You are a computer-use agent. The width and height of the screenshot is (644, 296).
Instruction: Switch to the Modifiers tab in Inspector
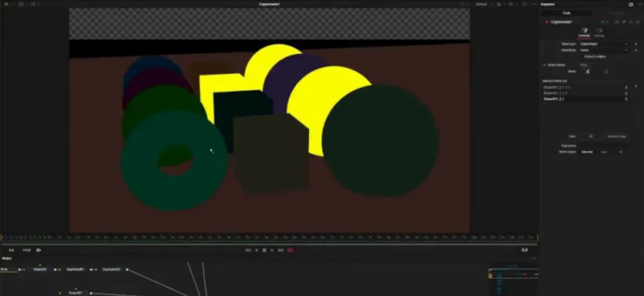click(x=616, y=13)
